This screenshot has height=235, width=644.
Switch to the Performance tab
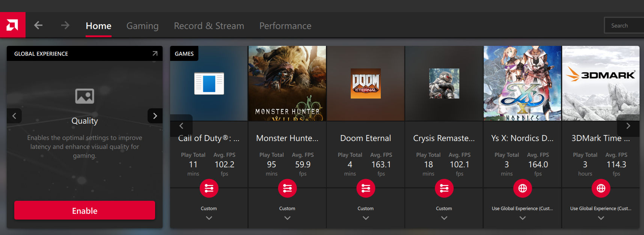point(285,26)
